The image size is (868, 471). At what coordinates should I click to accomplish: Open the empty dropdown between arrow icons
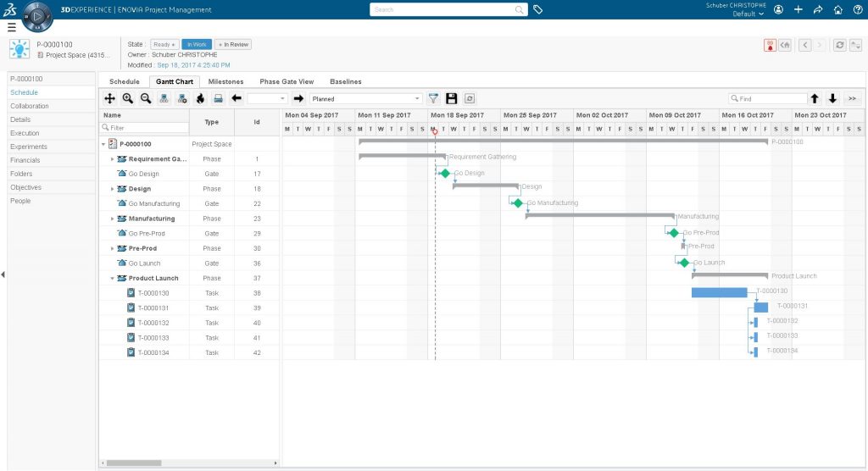[267, 98]
